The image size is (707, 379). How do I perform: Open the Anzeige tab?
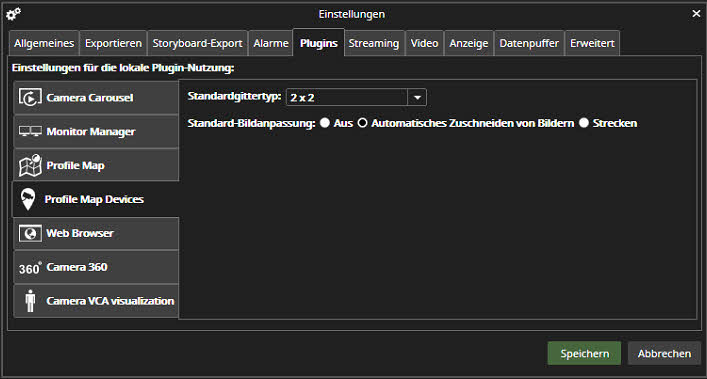tap(469, 43)
